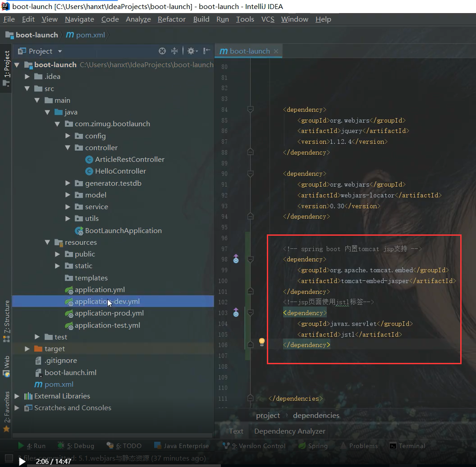Select the application-prod.yml file
This screenshot has width=476, height=467.
pyautogui.click(x=104, y=313)
